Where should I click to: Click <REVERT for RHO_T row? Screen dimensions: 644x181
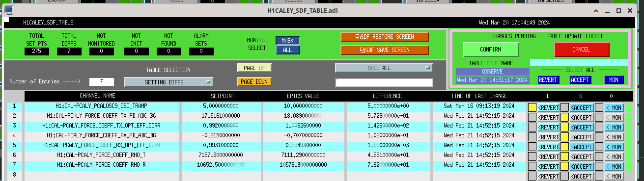tap(549, 156)
